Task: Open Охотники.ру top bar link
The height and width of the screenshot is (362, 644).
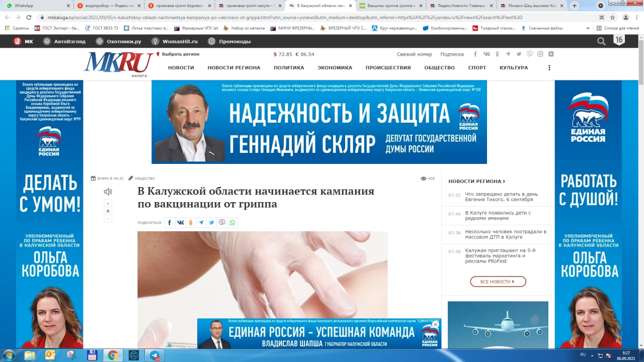Action: [118, 41]
